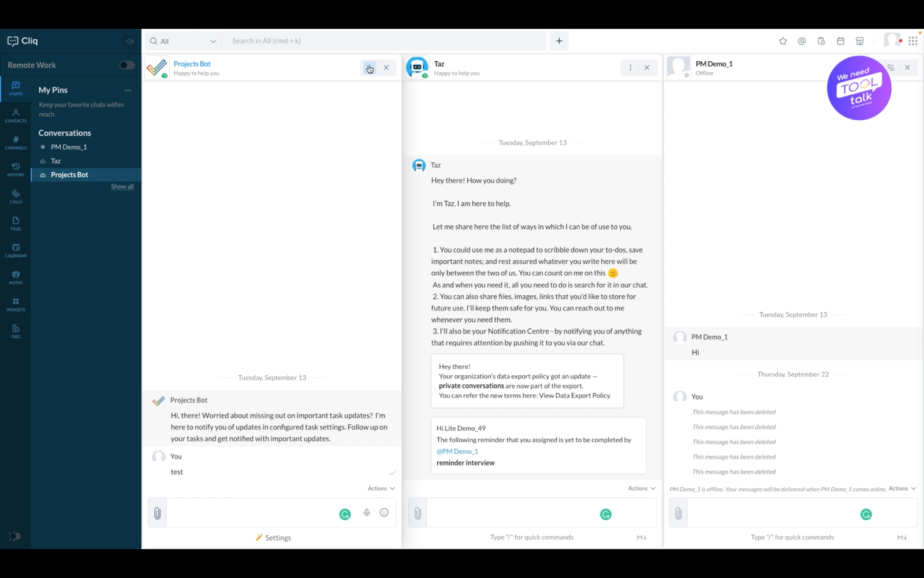924x578 pixels.
Task: Open reminders clipboard-clock icon
Action: tap(821, 41)
